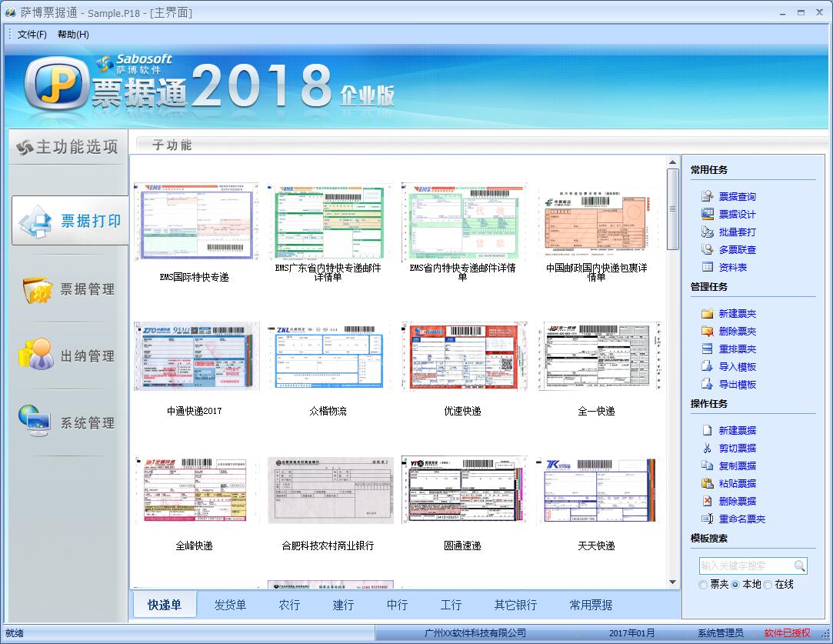Select the 优速快递 template thumbnail
Viewport: 833px width, 644px height.
464,356
